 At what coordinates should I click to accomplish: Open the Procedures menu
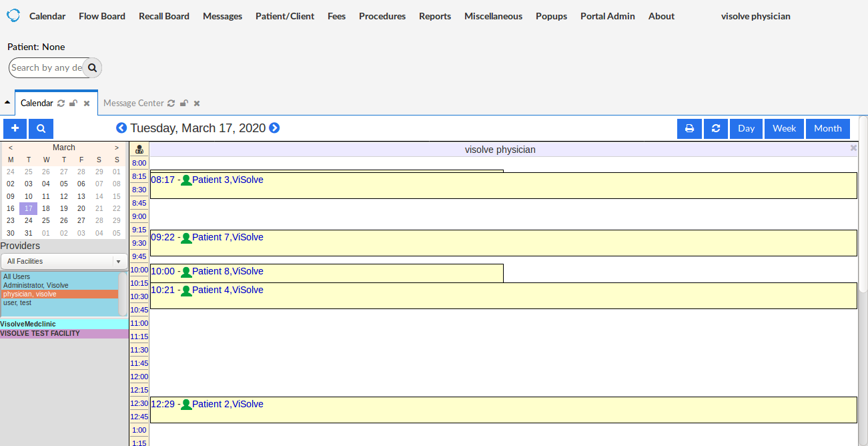382,16
